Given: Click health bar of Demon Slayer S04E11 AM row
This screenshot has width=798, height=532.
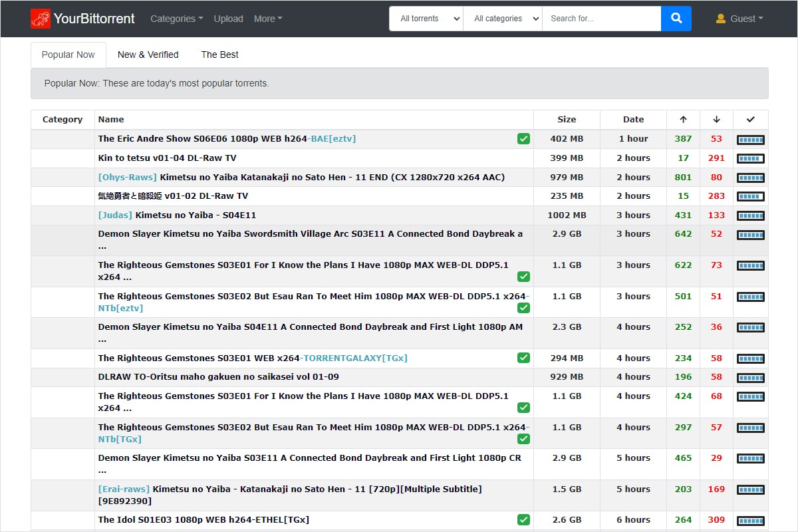Looking at the screenshot, I should (751, 328).
